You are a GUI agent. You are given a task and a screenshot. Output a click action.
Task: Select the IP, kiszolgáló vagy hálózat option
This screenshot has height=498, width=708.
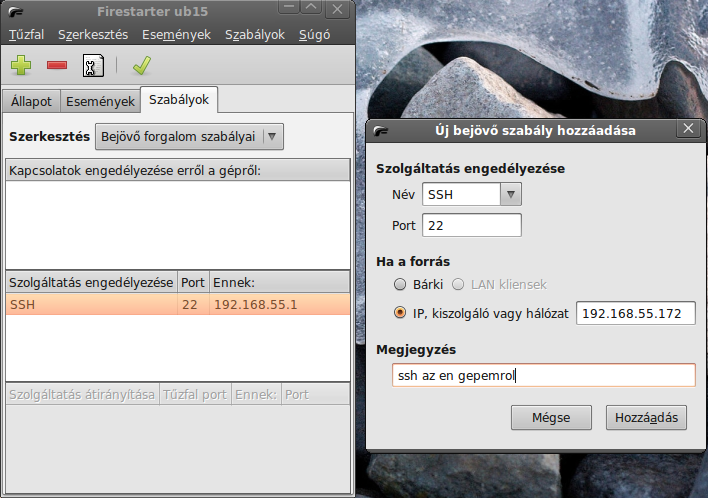coord(401,313)
